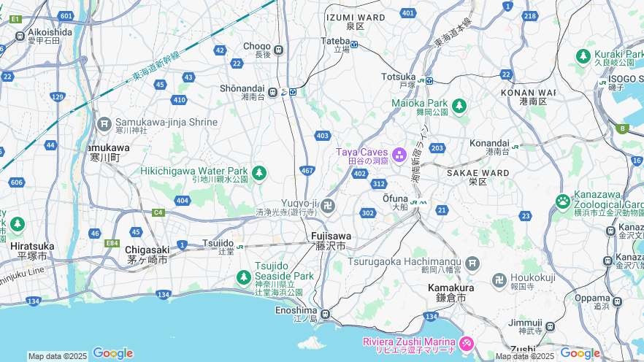The height and width of the screenshot is (362, 644).
Task: Click the Enoshima station icon
Action: coord(326,315)
